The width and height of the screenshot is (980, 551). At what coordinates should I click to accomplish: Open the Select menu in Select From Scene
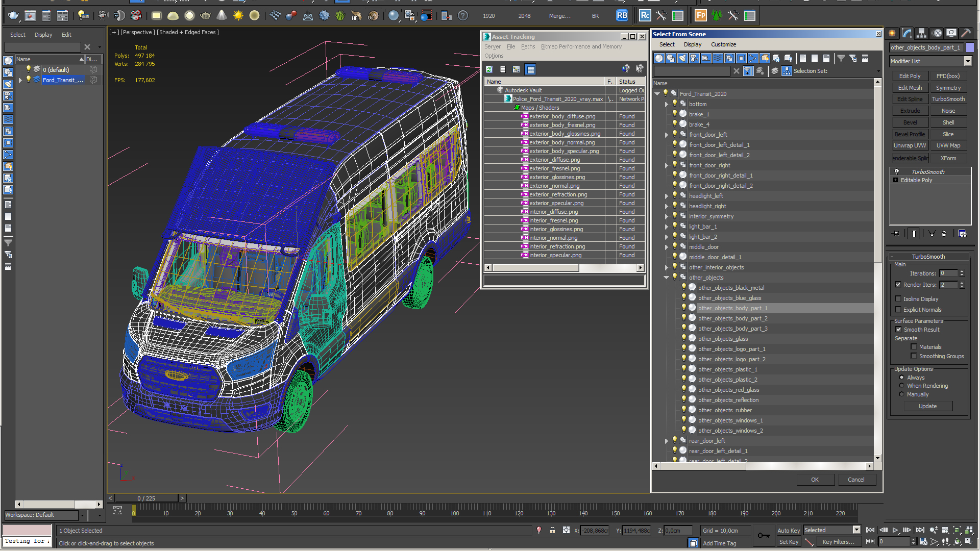(x=667, y=44)
